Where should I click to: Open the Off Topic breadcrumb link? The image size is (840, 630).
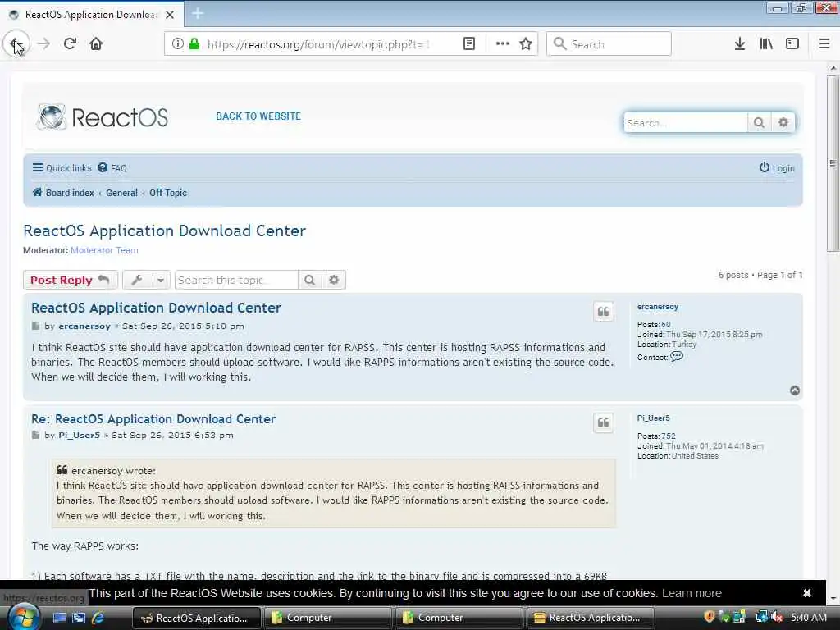[x=168, y=192]
